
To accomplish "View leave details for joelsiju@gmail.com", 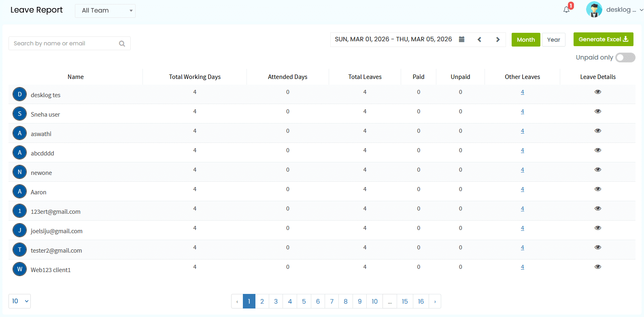I will (x=598, y=228).
